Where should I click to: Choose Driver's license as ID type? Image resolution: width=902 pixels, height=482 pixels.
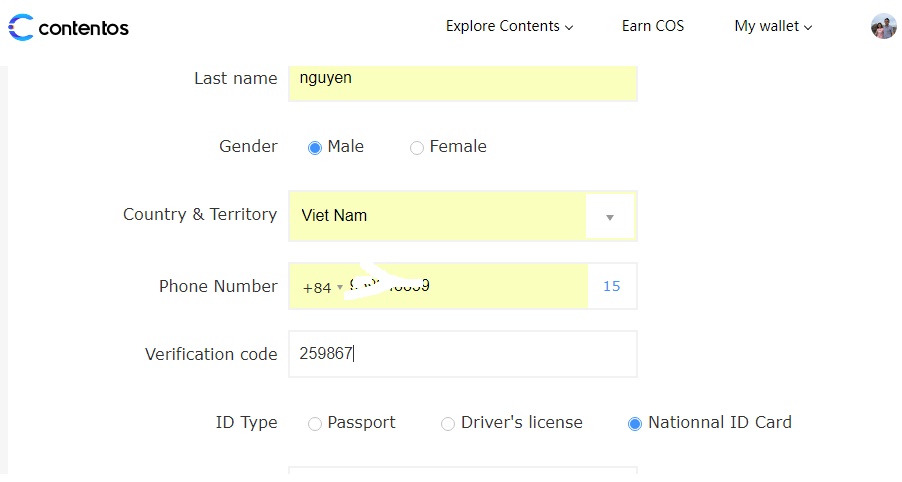[448, 424]
